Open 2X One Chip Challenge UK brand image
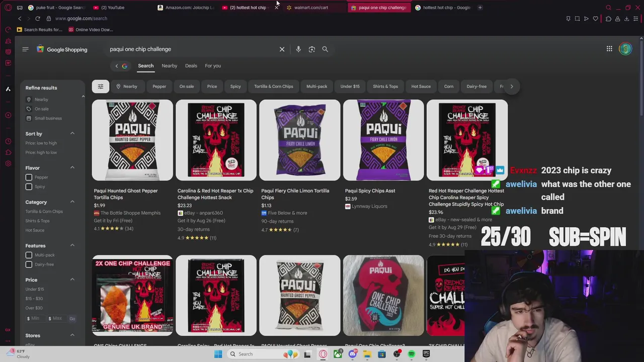The width and height of the screenshot is (644, 362). (132, 296)
